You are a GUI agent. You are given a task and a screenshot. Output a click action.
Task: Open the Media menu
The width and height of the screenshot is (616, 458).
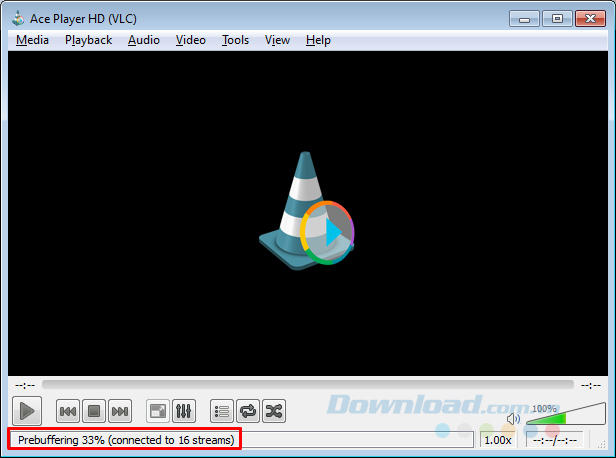pos(32,40)
